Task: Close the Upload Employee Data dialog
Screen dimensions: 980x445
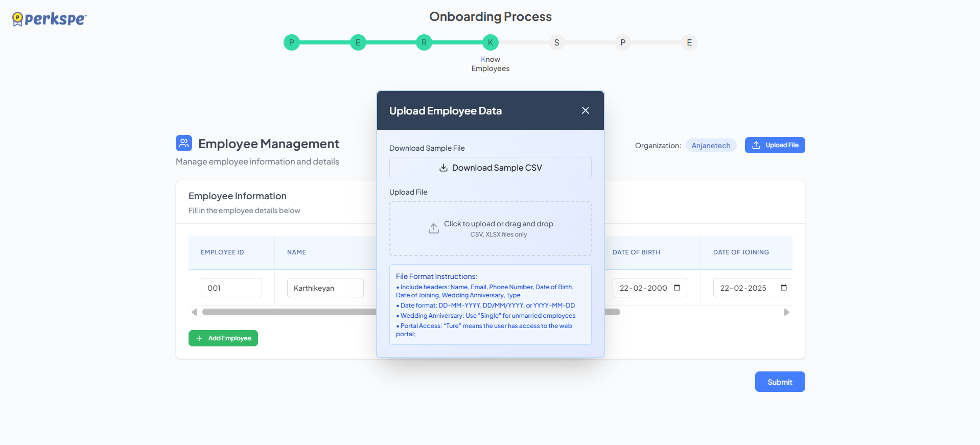Action: pyautogui.click(x=586, y=110)
